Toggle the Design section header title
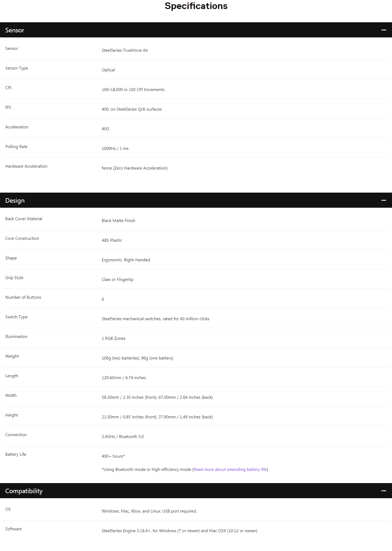Screen dimensions: 392x551 pyautogui.click(x=15, y=201)
